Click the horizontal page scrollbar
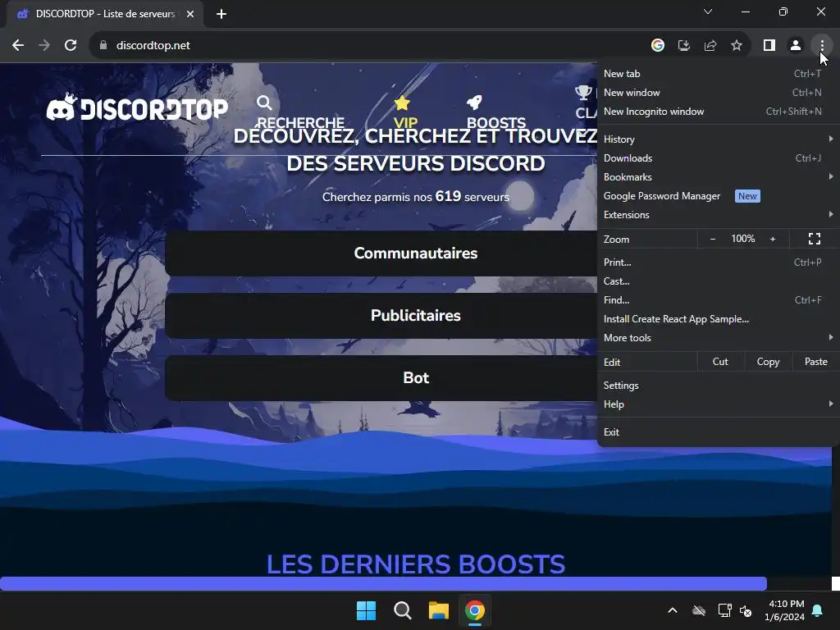The image size is (840, 630). [x=383, y=583]
